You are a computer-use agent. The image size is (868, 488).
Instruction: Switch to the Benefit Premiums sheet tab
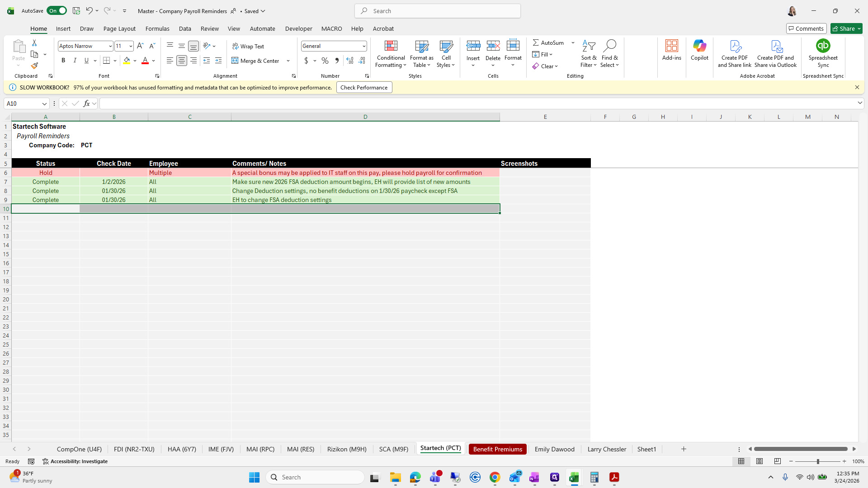click(x=497, y=449)
